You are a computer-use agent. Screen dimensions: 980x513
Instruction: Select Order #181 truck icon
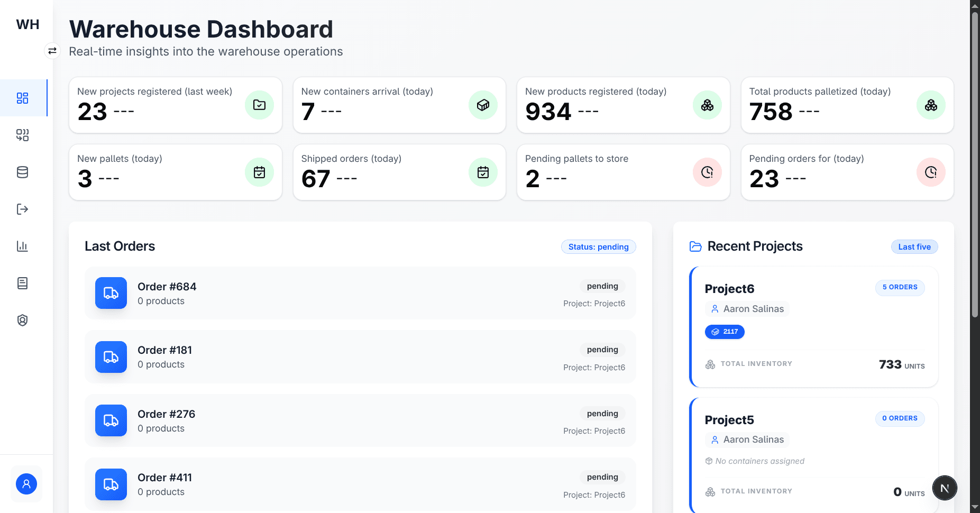pyautogui.click(x=111, y=357)
